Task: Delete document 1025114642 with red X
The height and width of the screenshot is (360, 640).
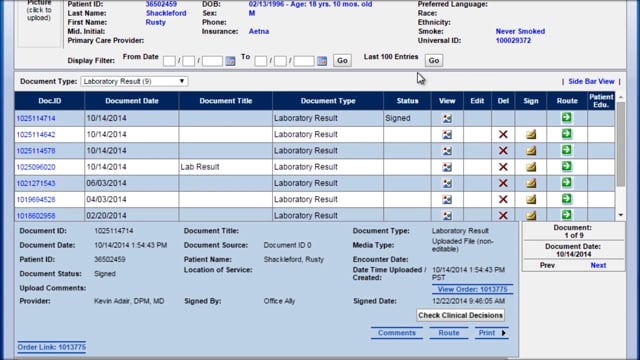Action: point(503,134)
